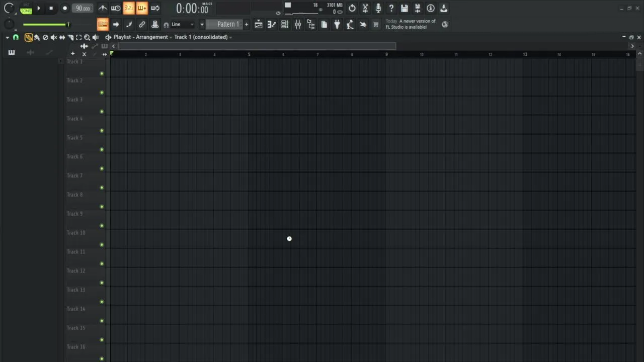644x362 pixels.
Task: Click the tempo tapper icon
Action: point(350,24)
